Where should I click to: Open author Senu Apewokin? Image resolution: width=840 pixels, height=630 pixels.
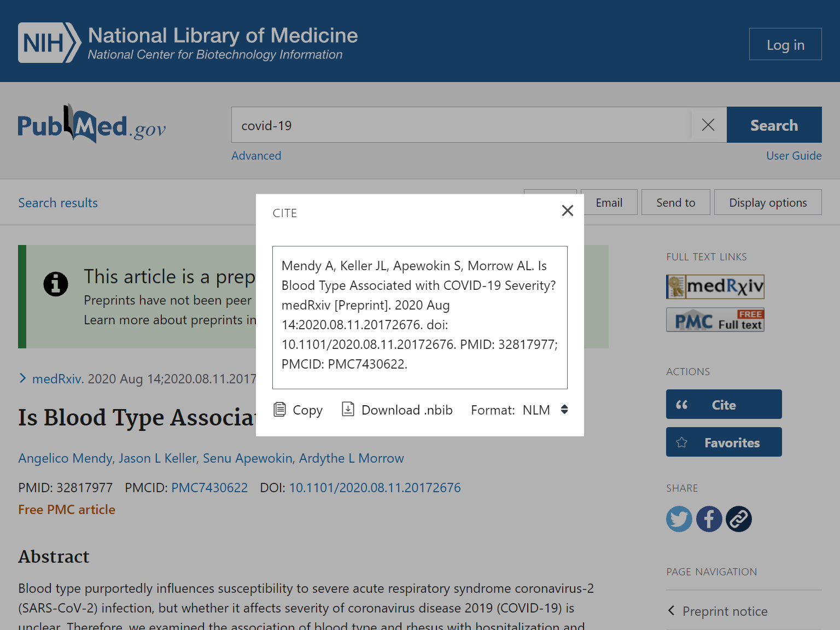(x=249, y=458)
